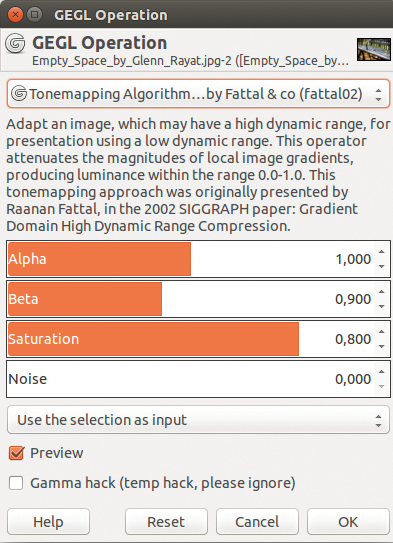Open the Tonemapping Algorithm operation dropdown
The width and height of the screenshot is (393, 543).
[198, 94]
